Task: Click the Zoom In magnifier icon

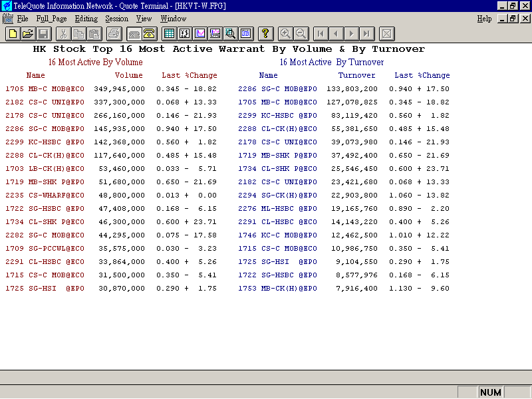Action: [x=285, y=34]
